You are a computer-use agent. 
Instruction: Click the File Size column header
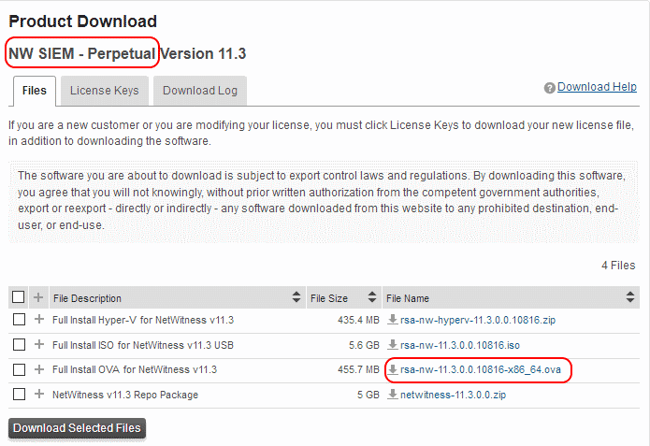[x=343, y=298]
